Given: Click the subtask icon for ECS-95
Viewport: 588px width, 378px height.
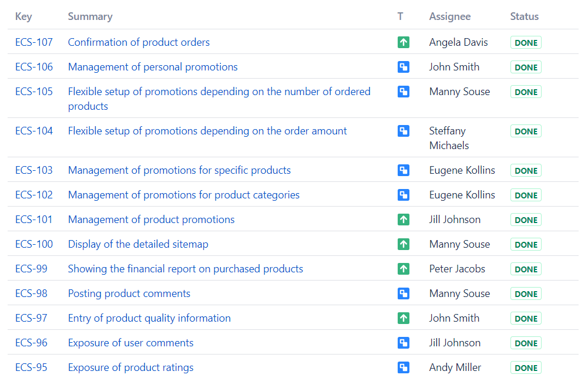Looking at the screenshot, I should click(403, 367).
